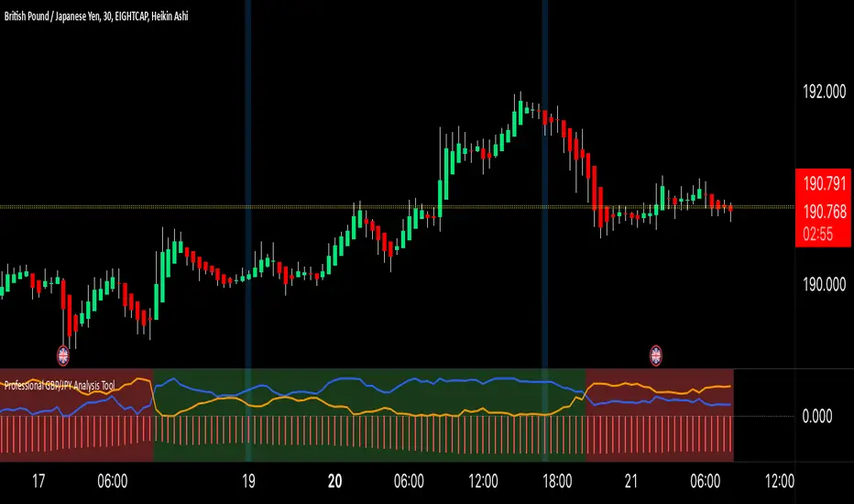Click the 21 date label on time axis

tap(630, 481)
